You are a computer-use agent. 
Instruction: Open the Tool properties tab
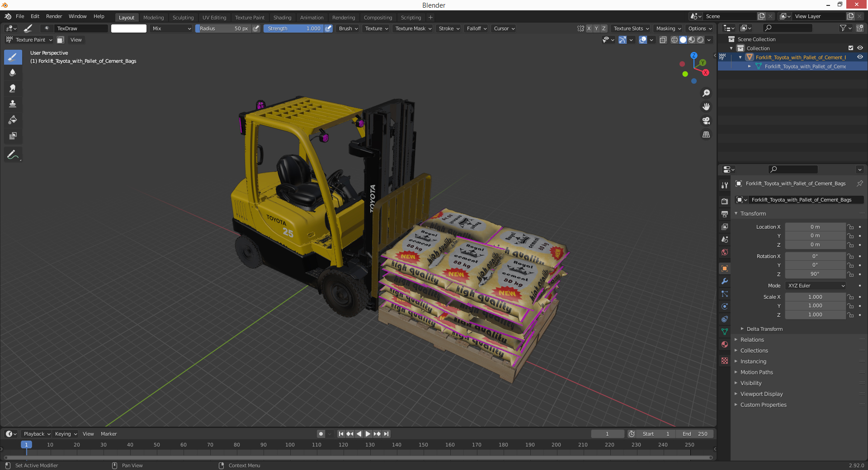(725, 185)
